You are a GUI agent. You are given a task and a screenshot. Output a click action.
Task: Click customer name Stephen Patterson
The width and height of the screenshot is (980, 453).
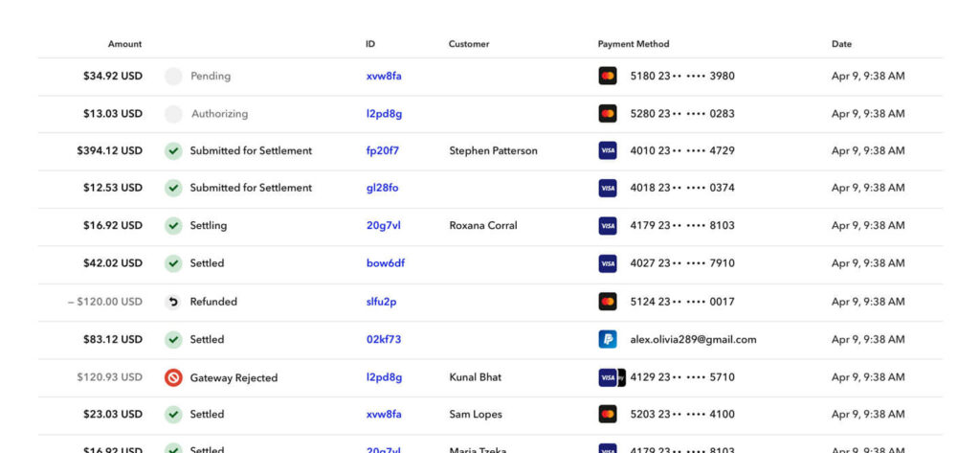click(493, 150)
